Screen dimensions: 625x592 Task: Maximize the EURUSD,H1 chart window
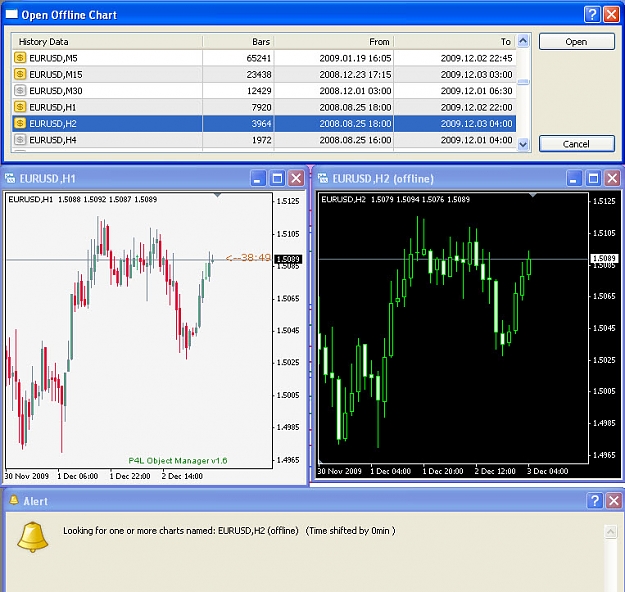click(277, 178)
